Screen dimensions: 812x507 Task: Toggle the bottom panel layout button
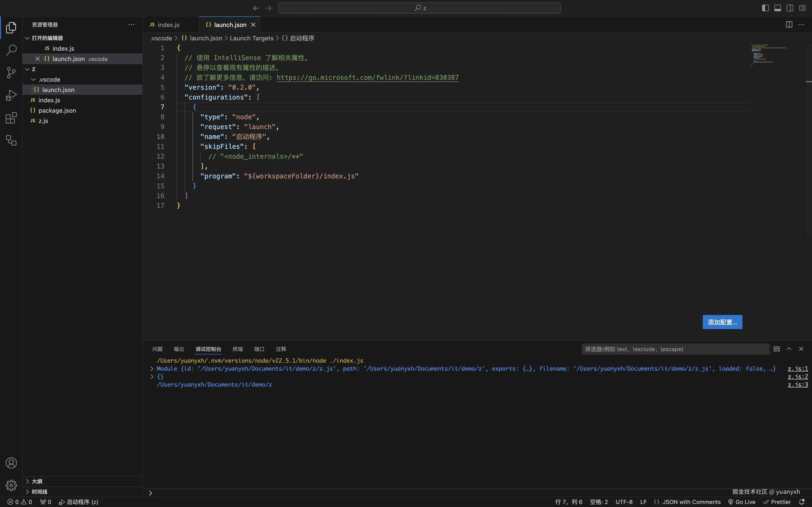(x=777, y=8)
